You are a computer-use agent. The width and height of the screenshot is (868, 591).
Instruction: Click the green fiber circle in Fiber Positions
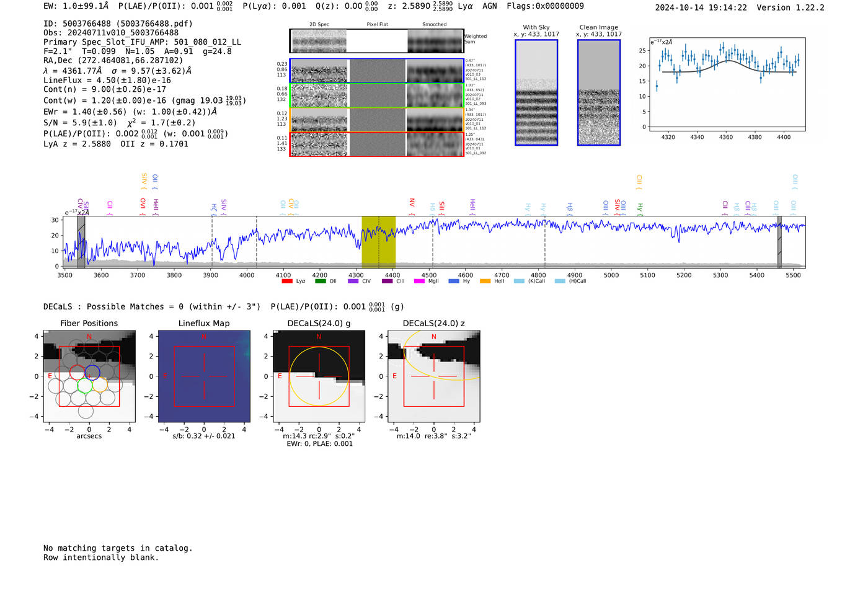coord(85,385)
